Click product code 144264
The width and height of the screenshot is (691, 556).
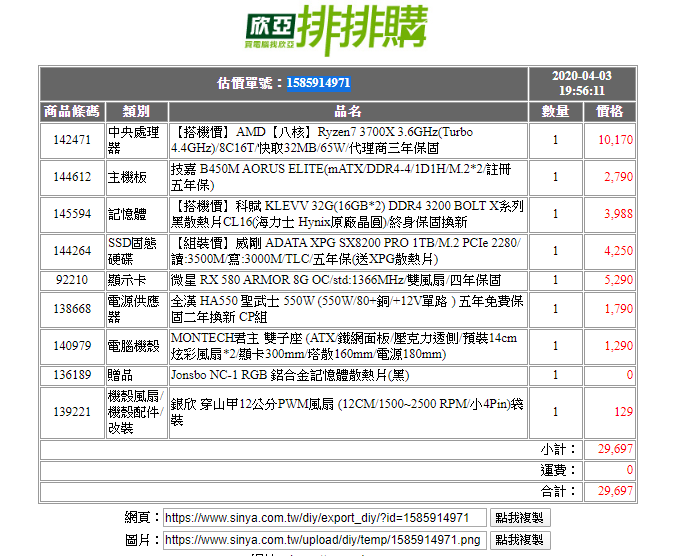(72, 251)
